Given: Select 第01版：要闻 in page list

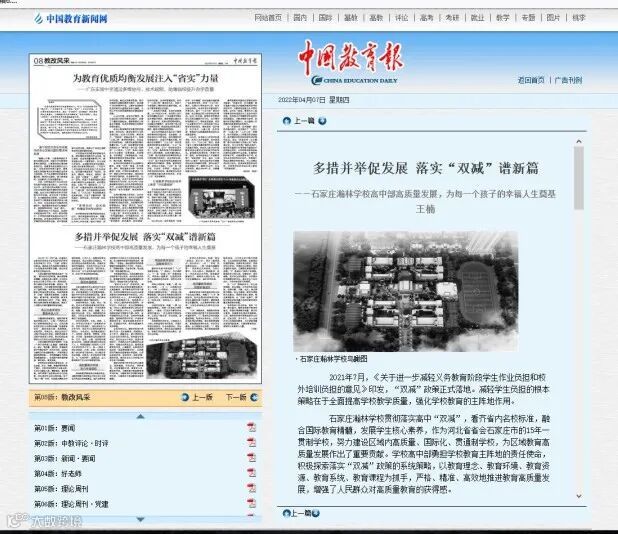Looking at the screenshot, I should point(54,428).
